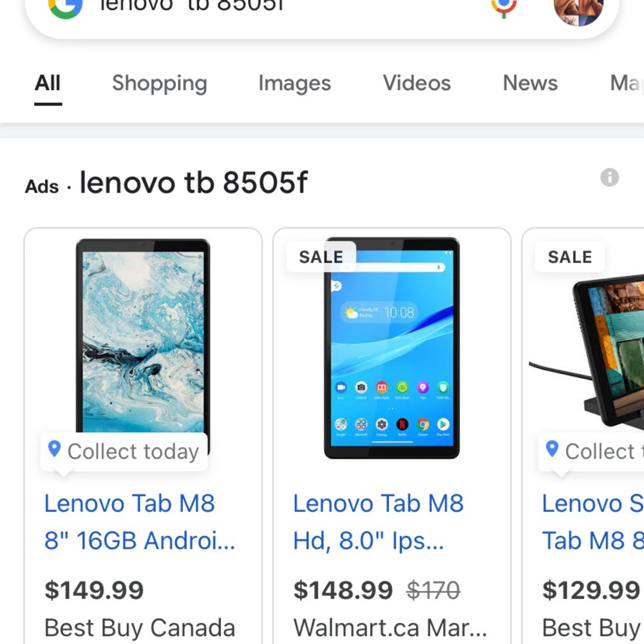Open the account profile picture
This screenshot has height=644, width=644.
coord(578,9)
